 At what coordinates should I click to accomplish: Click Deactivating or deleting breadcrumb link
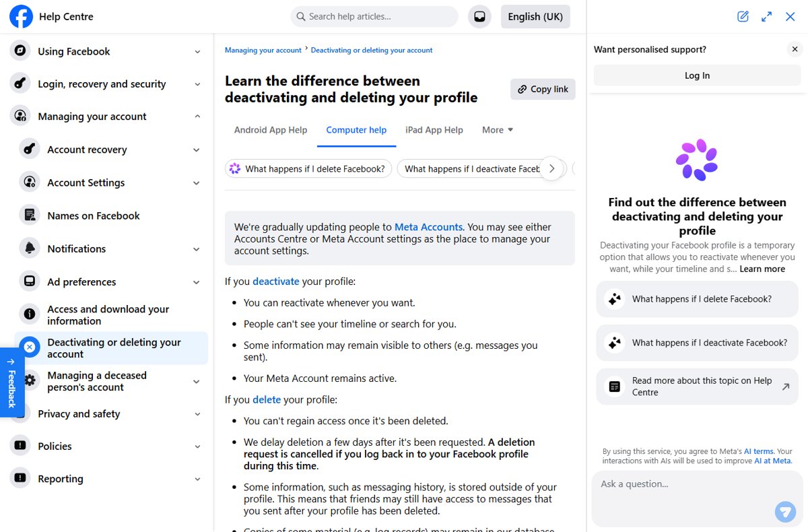[x=372, y=50]
